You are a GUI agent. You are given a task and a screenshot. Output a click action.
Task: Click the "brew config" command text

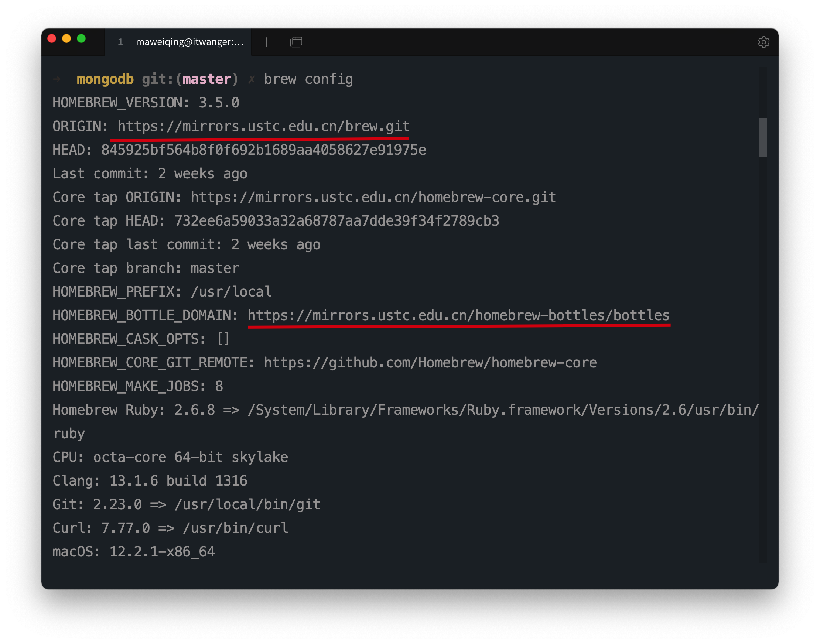(x=308, y=79)
